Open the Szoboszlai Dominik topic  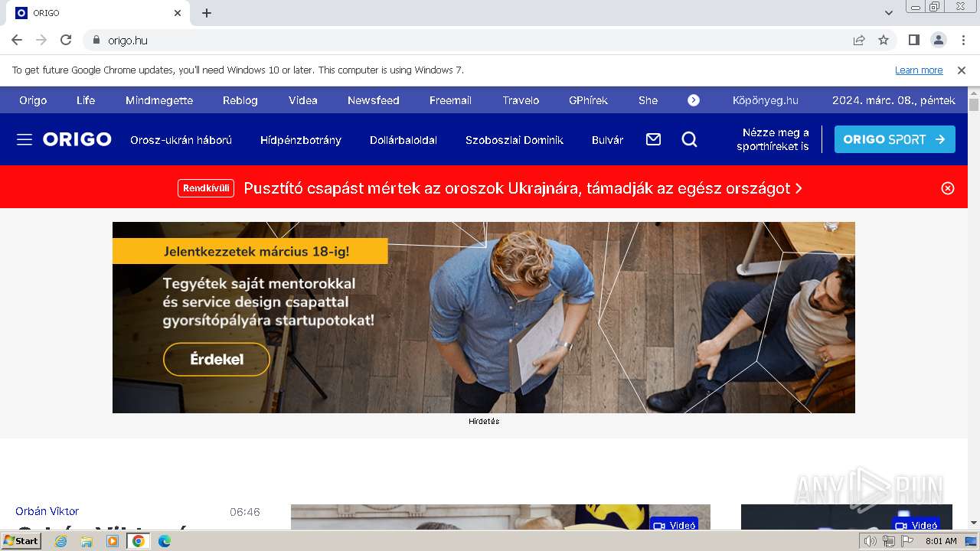tap(514, 140)
